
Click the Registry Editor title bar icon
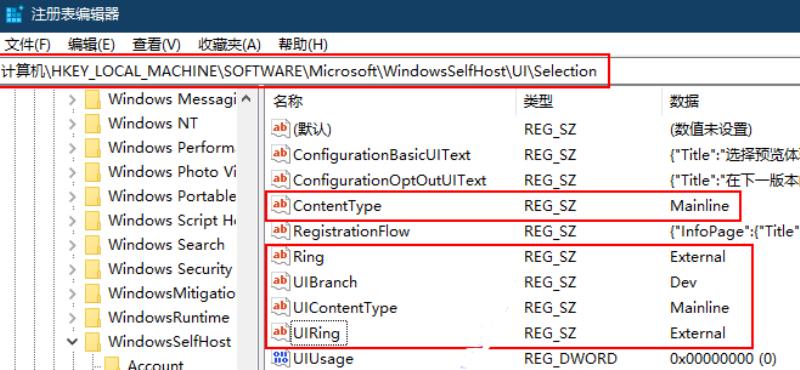[13, 14]
